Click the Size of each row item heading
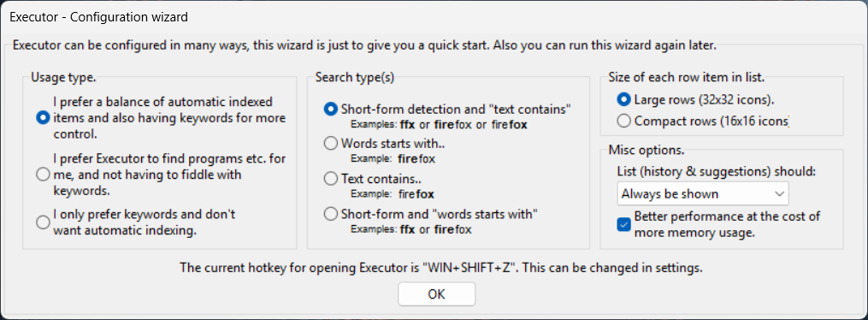The height and width of the screenshot is (320, 868). [687, 77]
